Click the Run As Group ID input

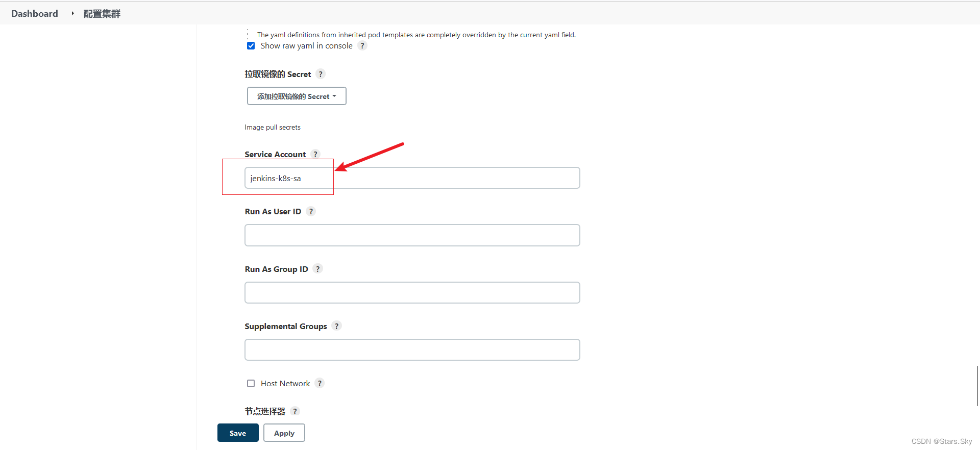click(412, 292)
